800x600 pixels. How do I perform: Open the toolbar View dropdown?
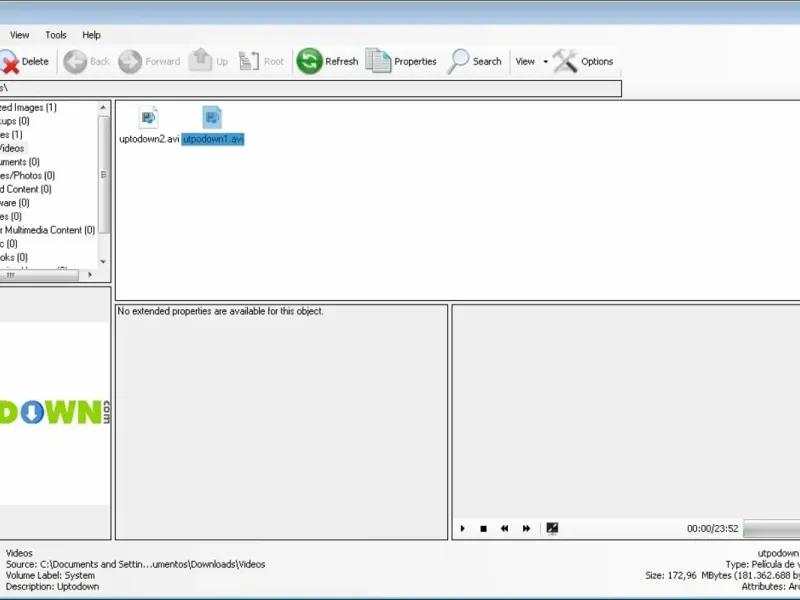coord(531,62)
